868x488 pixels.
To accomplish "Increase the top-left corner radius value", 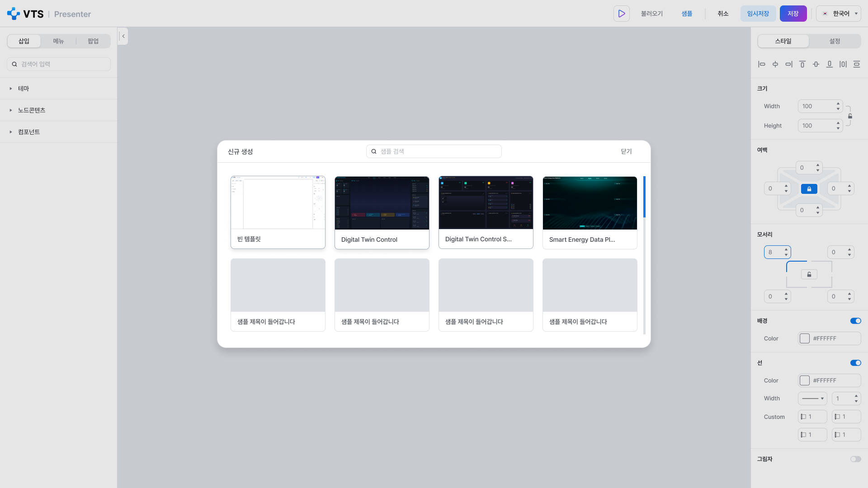I will pyautogui.click(x=786, y=249).
